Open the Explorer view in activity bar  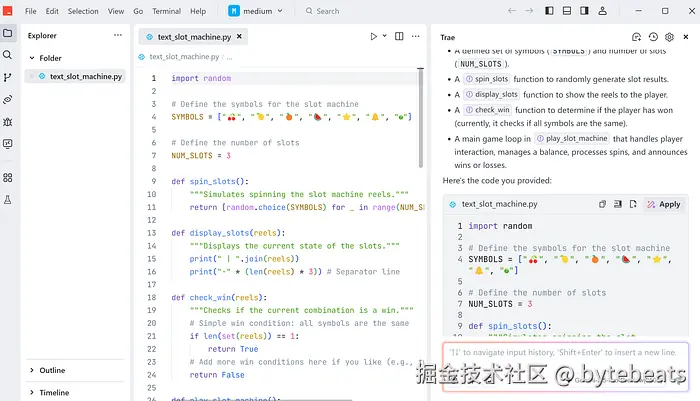pyautogui.click(x=8, y=33)
